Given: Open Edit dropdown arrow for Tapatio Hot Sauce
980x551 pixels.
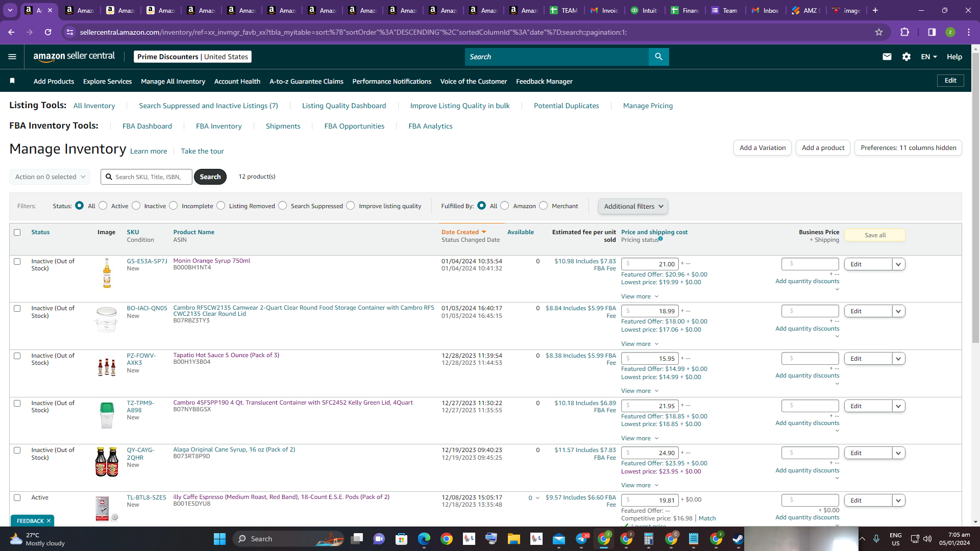Looking at the screenshot, I should (899, 359).
